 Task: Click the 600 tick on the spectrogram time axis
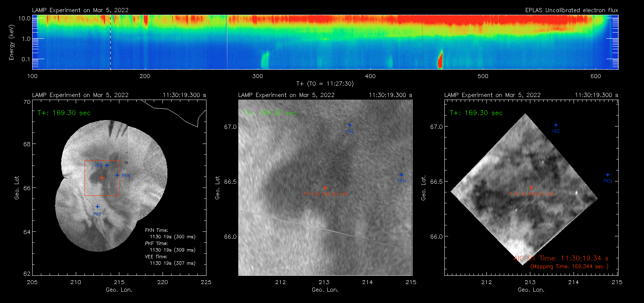(596, 76)
